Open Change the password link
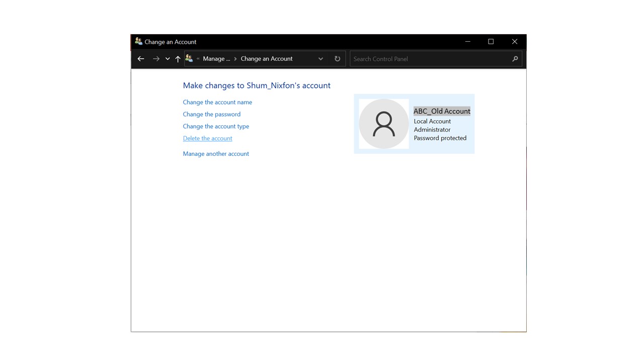Screen dimensions: 644x362 pyautogui.click(x=212, y=114)
